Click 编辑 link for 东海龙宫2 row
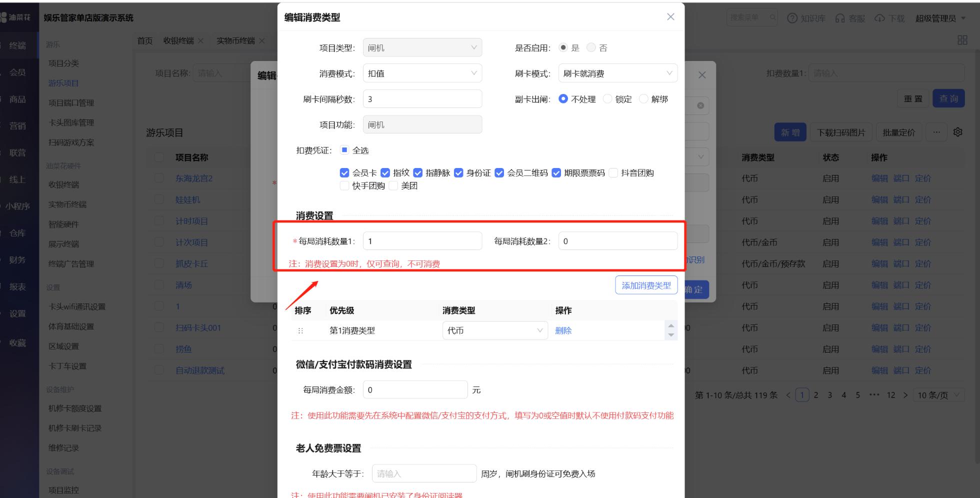This screenshot has height=498, width=980. pos(879,178)
